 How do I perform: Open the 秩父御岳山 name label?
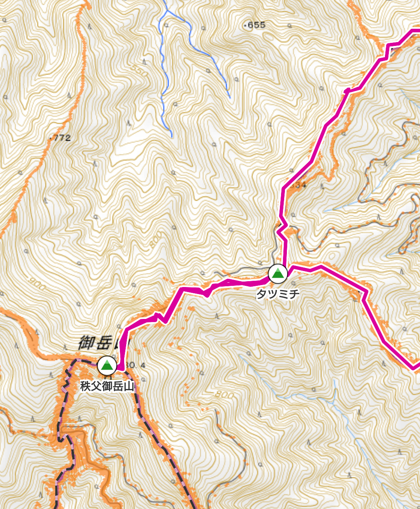(107, 386)
